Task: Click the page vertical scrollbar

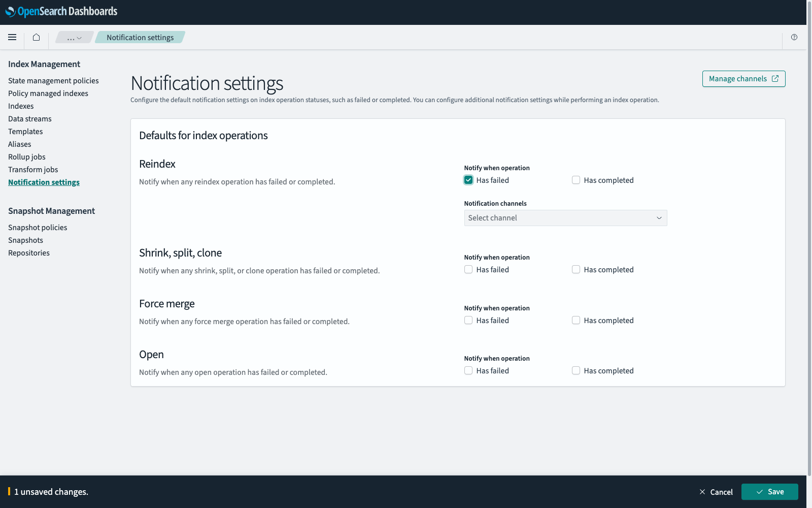Action: click(809, 238)
